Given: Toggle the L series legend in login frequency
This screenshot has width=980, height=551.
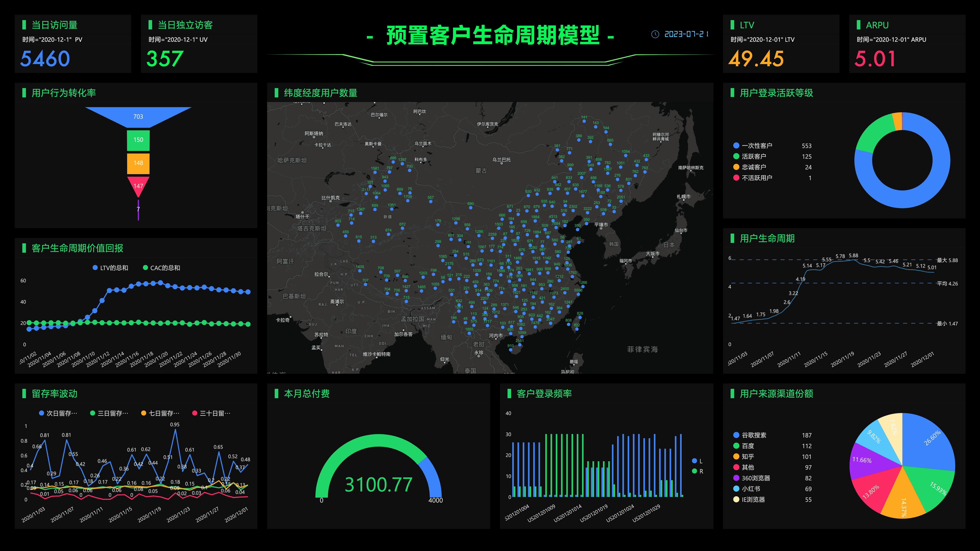Looking at the screenshot, I should (x=697, y=461).
